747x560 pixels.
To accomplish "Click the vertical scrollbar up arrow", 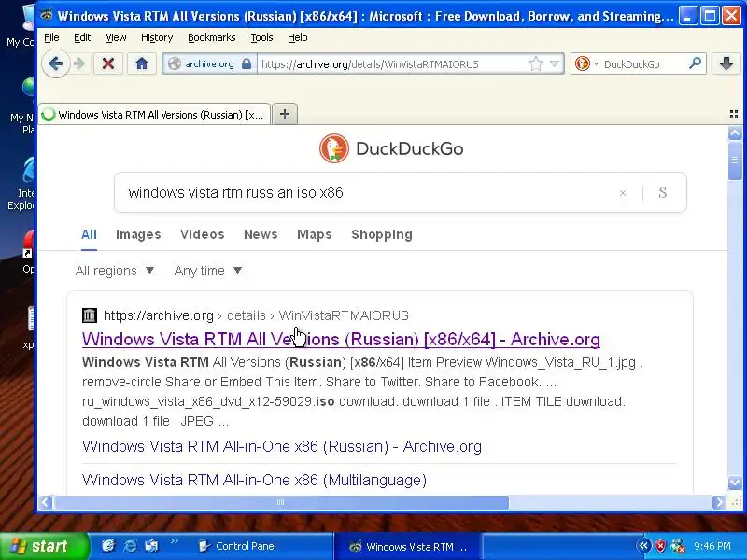I will coord(735,133).
